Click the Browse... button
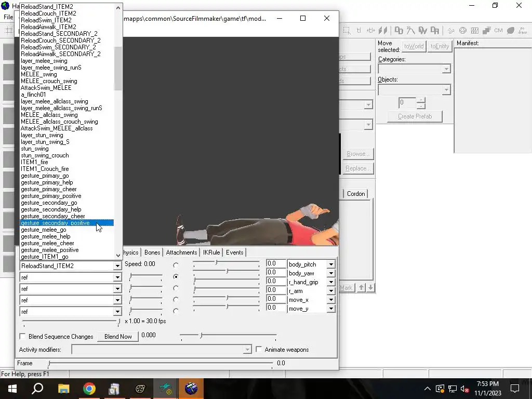532x399 pixels. 358,154
